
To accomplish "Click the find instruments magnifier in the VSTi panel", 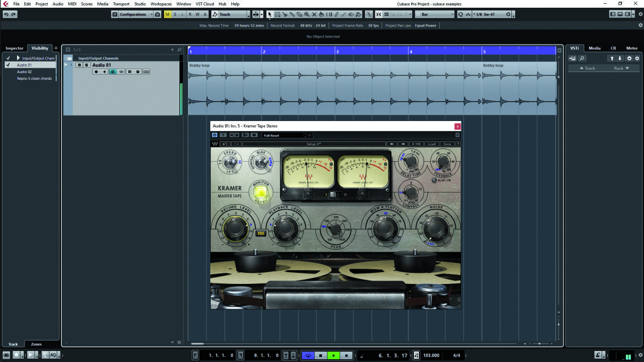I will coord(582,58).
